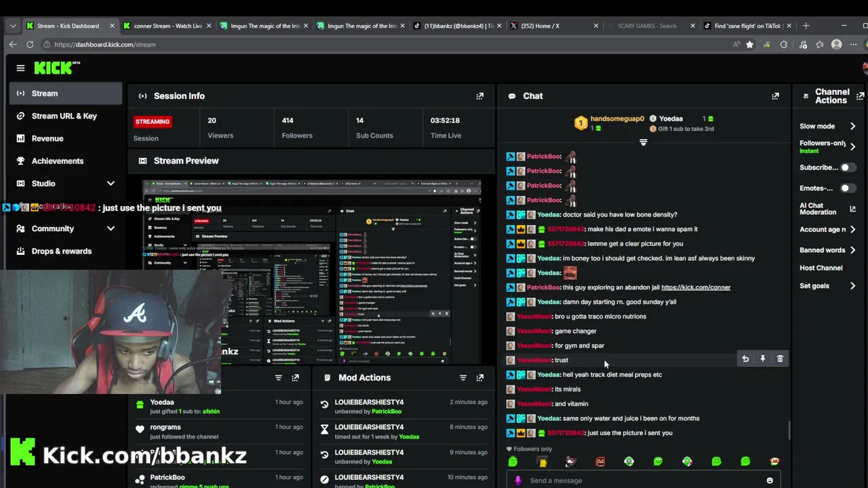The height and width of the screenshot is (488, 868).
Task: Click the chat panel scrollbar
Action: coord(789,430)
